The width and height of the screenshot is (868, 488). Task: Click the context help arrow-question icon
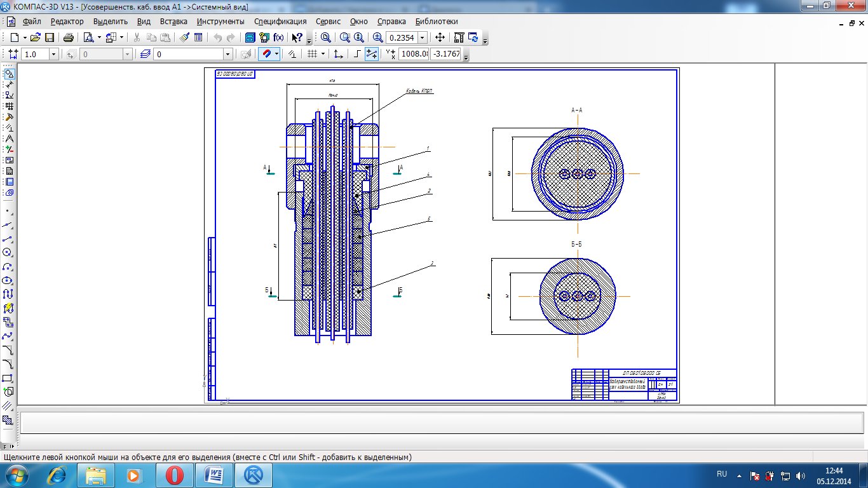click(297, 37)
